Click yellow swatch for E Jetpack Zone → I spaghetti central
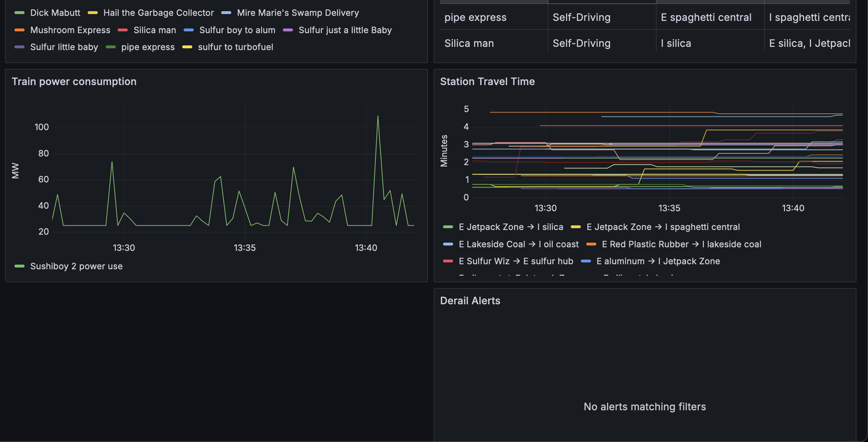The height and width of the screenshot is (442, 868). point(576,227)
